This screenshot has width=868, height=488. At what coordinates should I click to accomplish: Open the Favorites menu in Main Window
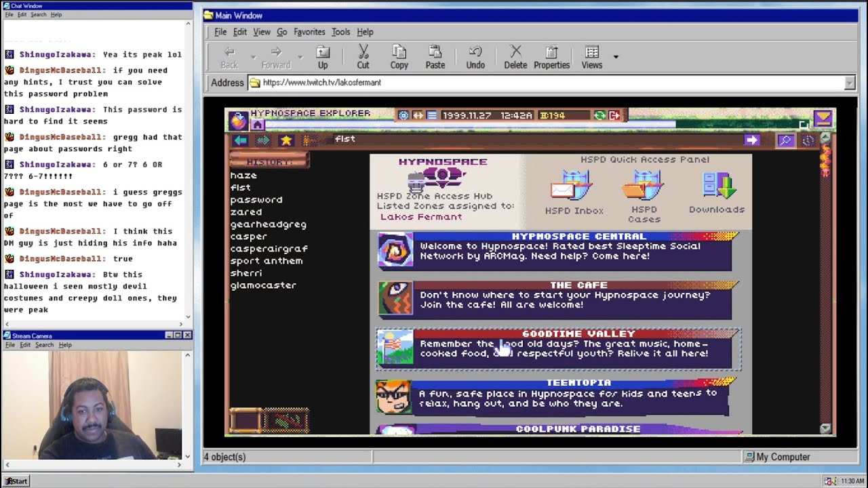(309, 32)
